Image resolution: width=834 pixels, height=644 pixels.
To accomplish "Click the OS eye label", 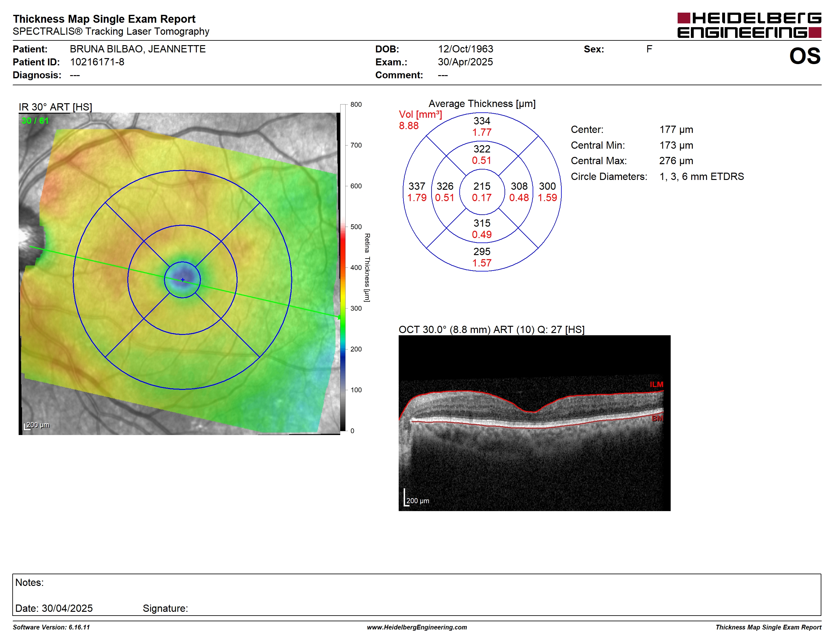I will pos(805,56).
